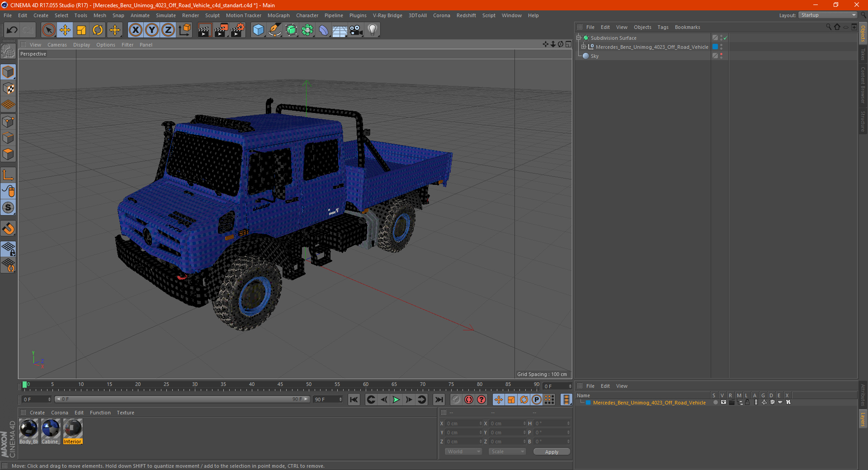
Task: Switch to Edges mode
Action: pos(8,138)
